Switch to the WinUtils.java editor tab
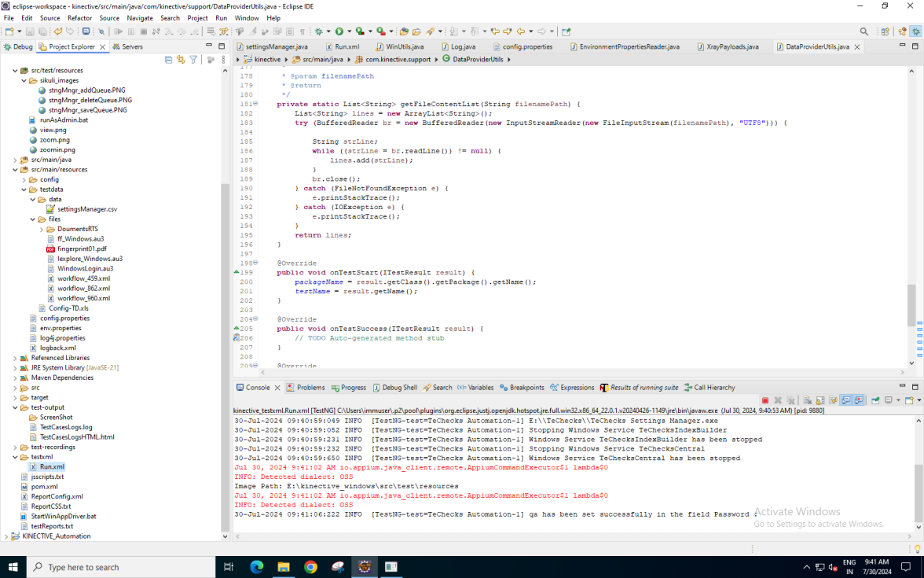Viewport: 924px width, 578px height. tap(405, 46)
